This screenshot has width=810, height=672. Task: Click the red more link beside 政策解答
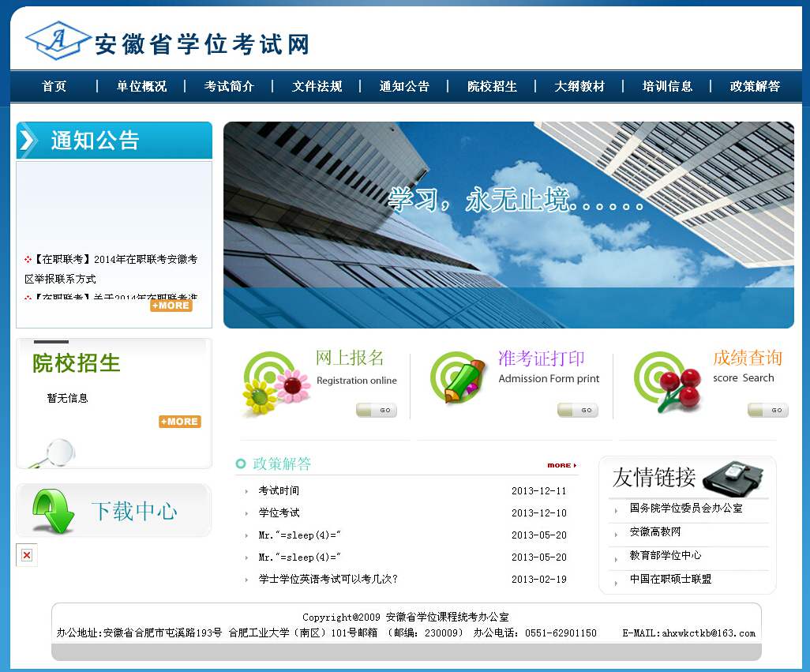pyautogui.click(x=561, y=465)
